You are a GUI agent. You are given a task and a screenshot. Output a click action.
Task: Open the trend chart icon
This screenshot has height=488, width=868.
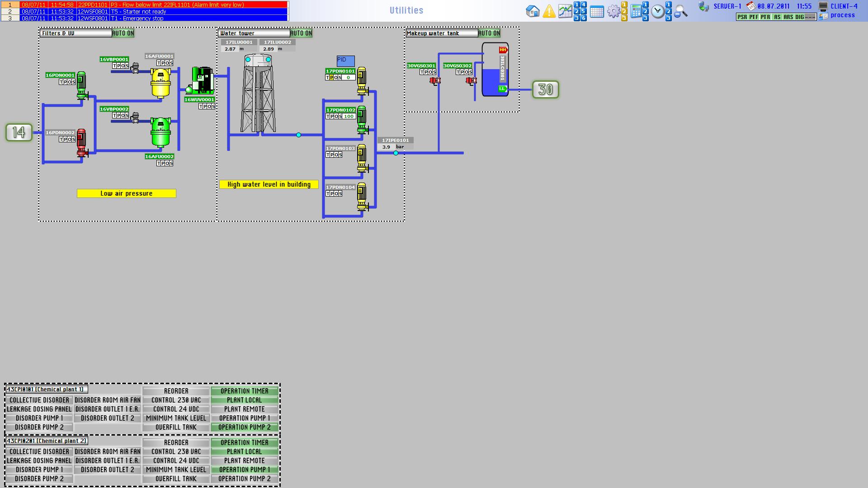pos(565,11)
